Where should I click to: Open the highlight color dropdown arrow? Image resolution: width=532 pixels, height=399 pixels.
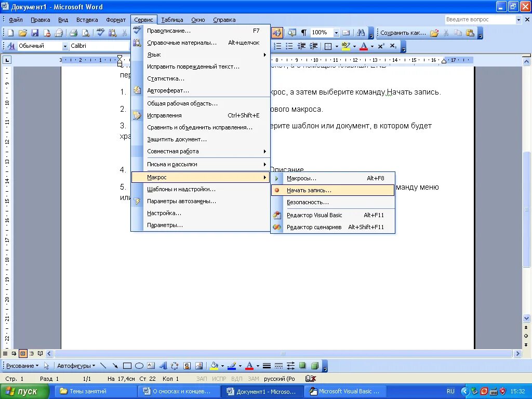[354, 46]
